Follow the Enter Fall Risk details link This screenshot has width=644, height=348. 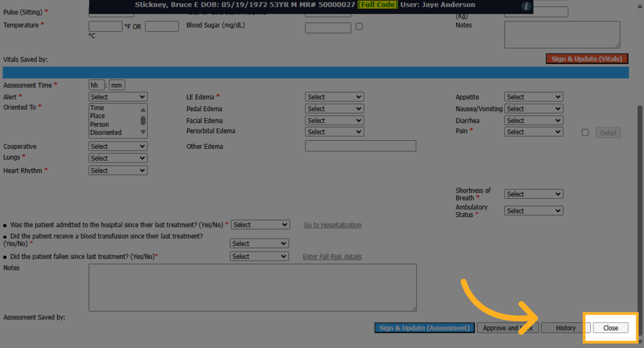[332, 257]
